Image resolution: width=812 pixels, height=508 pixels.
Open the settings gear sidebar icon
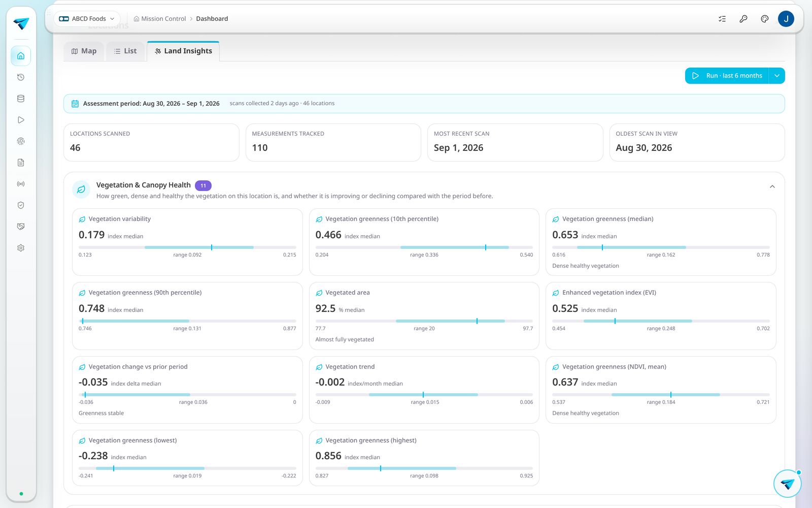(21, 248)
